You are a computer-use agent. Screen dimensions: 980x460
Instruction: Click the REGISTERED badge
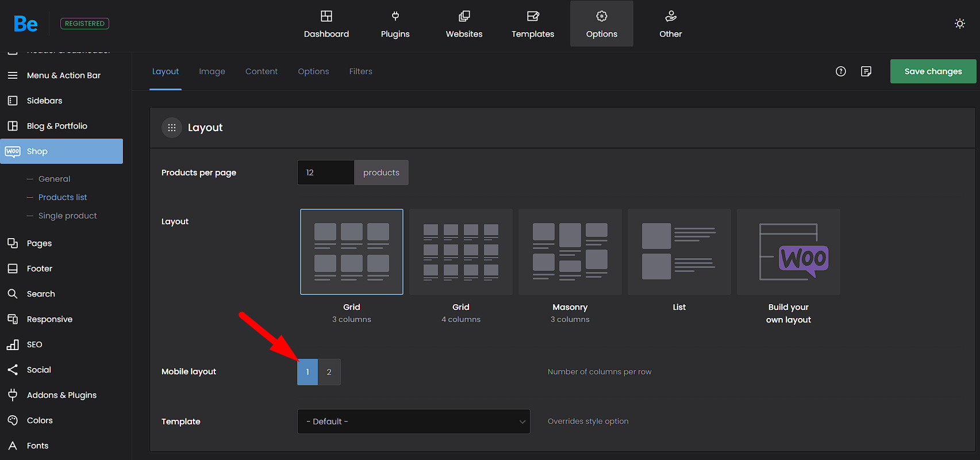click(x=84, y=24)
